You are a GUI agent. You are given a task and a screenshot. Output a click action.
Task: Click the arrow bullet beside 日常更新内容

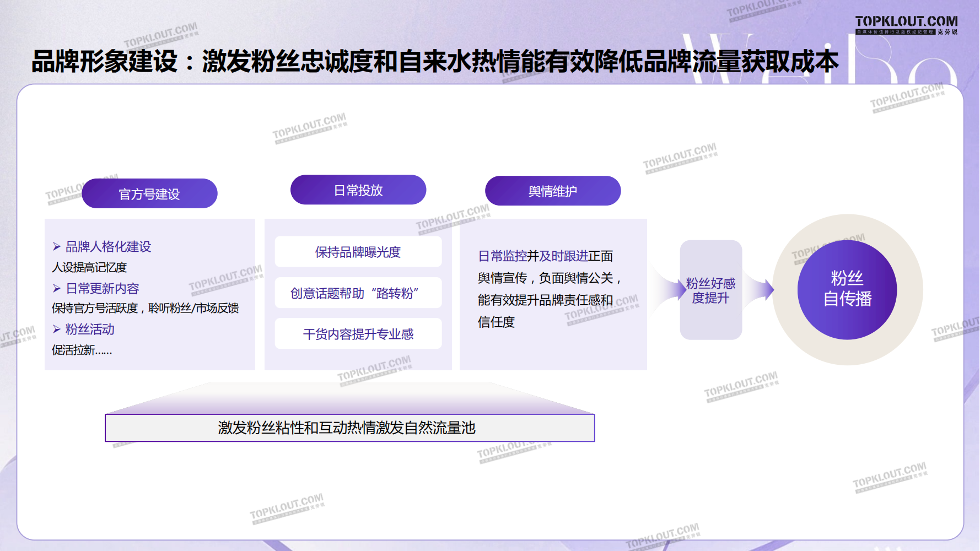57,289
